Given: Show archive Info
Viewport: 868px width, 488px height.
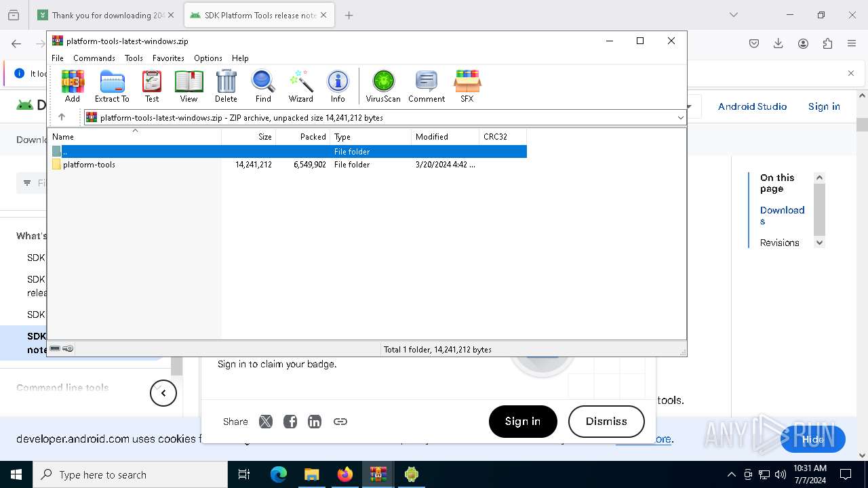Looking at the screenshot, I should 338,86.
